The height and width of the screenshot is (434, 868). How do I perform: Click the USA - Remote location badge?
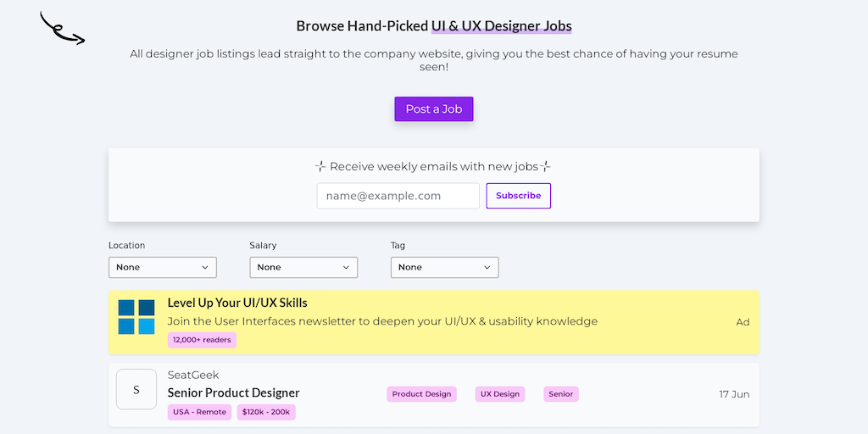tap(199, 412)
